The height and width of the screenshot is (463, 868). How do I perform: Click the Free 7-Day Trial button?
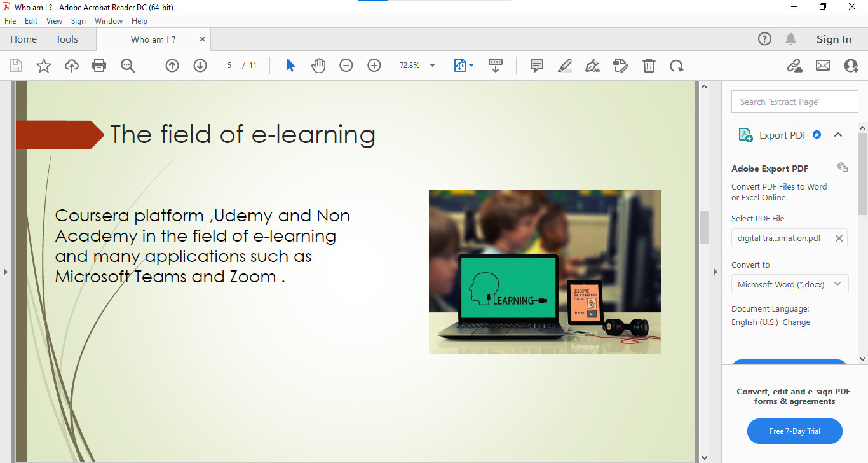[794, 431]
